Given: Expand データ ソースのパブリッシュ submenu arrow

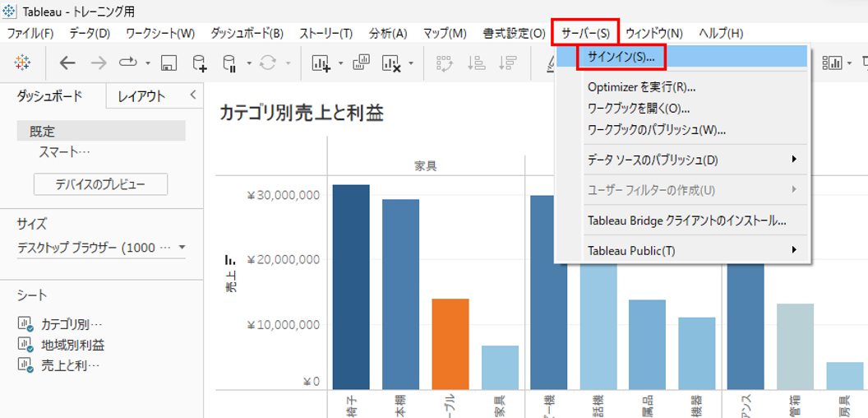Looking at the screenshot, I should click(794, 160).
